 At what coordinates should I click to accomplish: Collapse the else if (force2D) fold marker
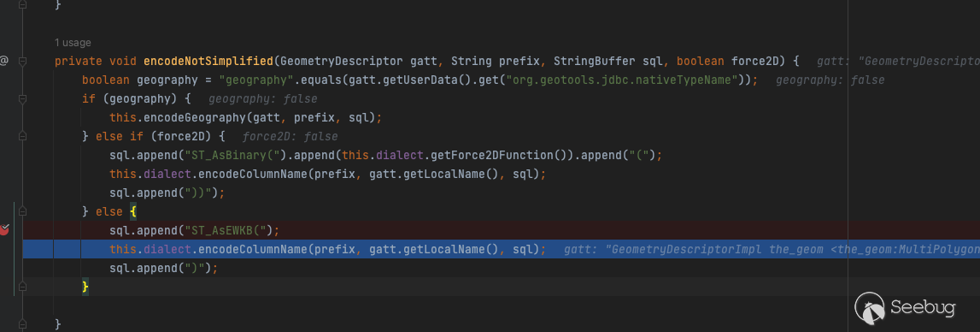click(x=22, y=137)
